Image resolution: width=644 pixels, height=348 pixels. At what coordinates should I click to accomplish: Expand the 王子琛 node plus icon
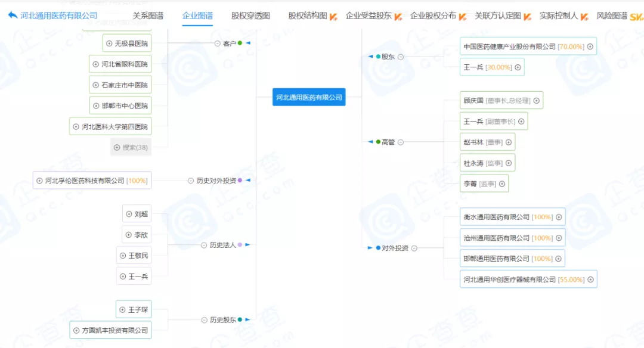[x=122, y=309]
